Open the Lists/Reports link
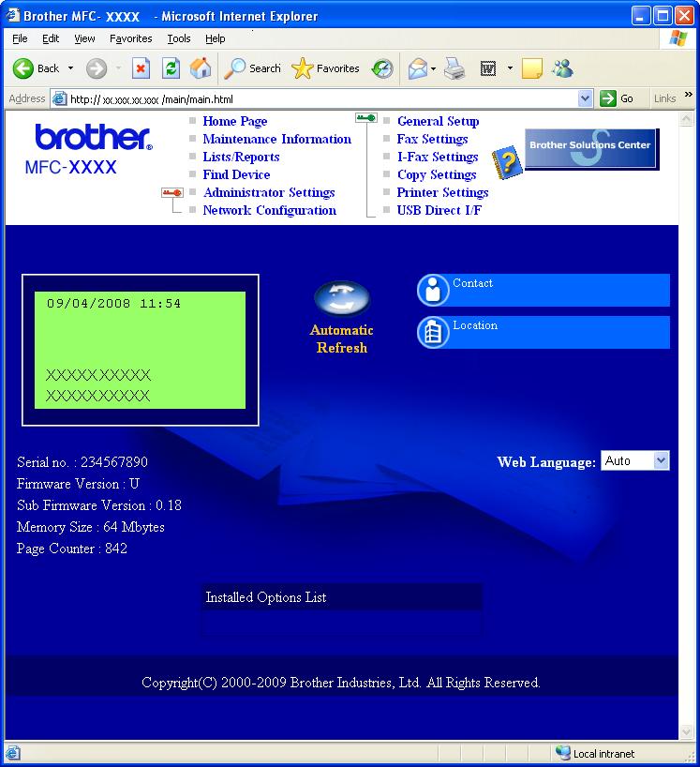The image size is (700, 767). coord(242,157)
